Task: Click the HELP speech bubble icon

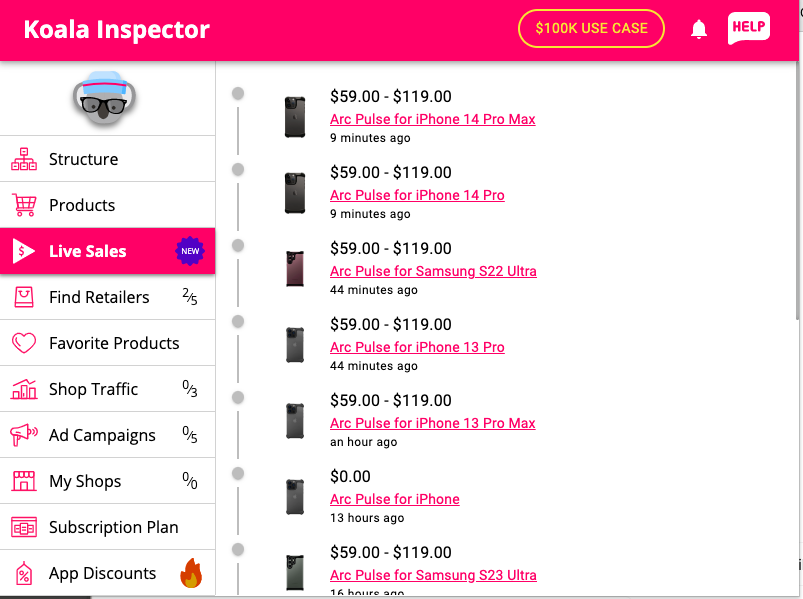Action: [749, 28]
